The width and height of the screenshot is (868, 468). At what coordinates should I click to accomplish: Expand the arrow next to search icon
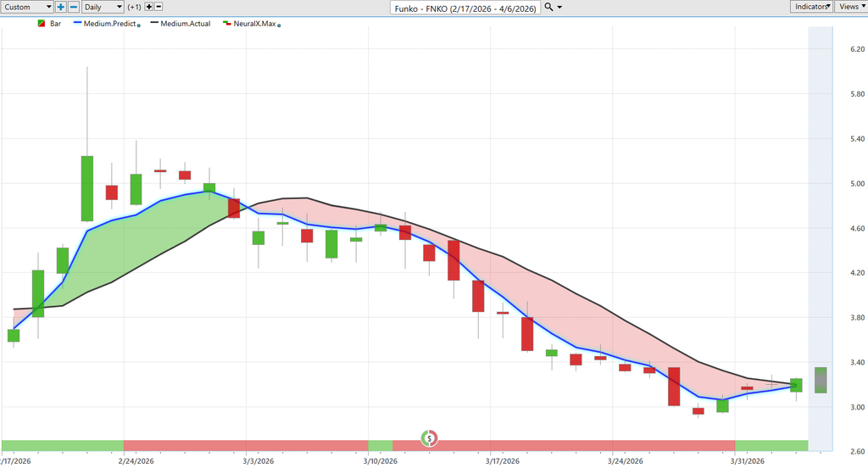point(559,7)
